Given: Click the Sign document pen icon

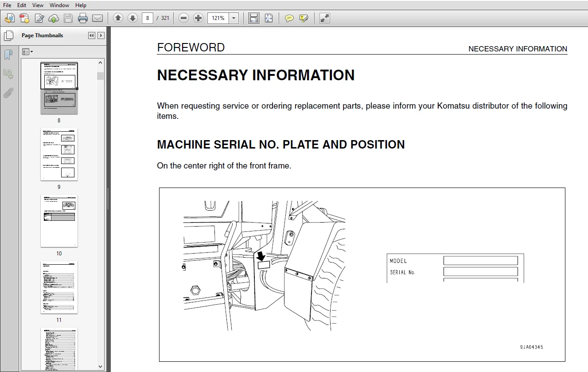Looking at the screenshot, I should (x=39, y=18).
